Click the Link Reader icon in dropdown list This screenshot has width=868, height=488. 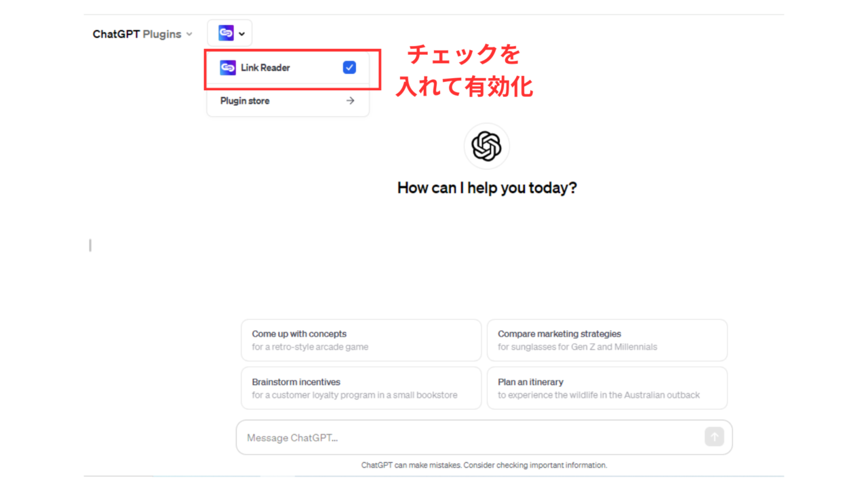pos(228,68)
